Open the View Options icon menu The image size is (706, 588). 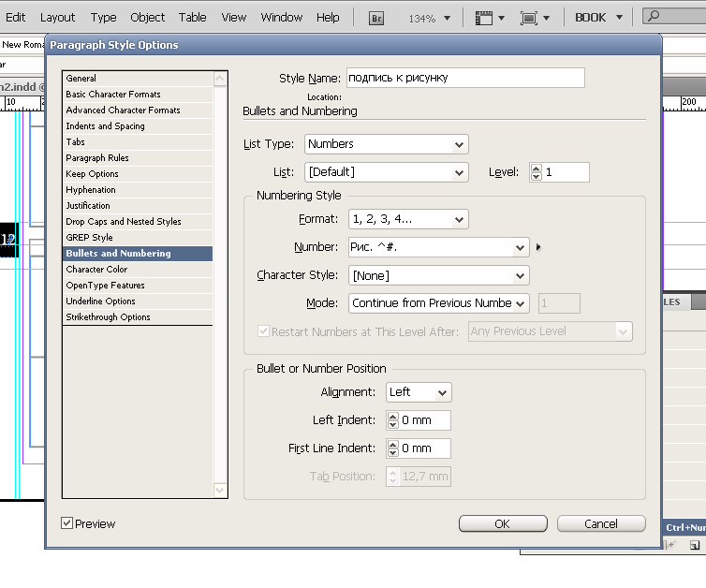point(490,18)
